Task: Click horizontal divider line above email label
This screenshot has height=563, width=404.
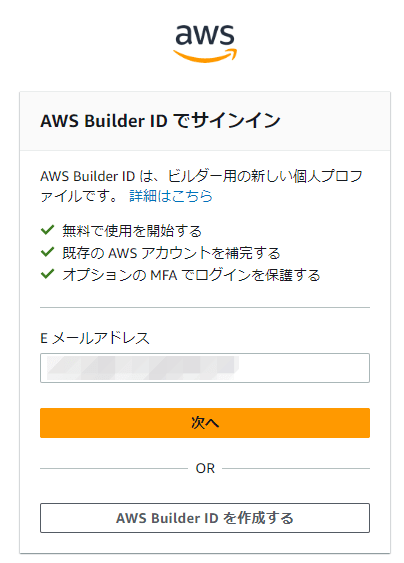Action: pos(205,307)
